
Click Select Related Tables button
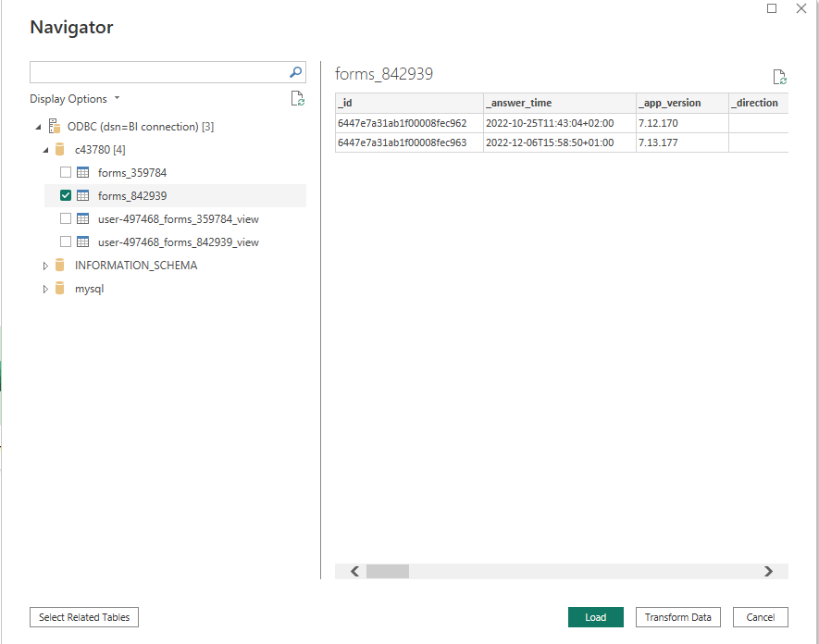84,617
